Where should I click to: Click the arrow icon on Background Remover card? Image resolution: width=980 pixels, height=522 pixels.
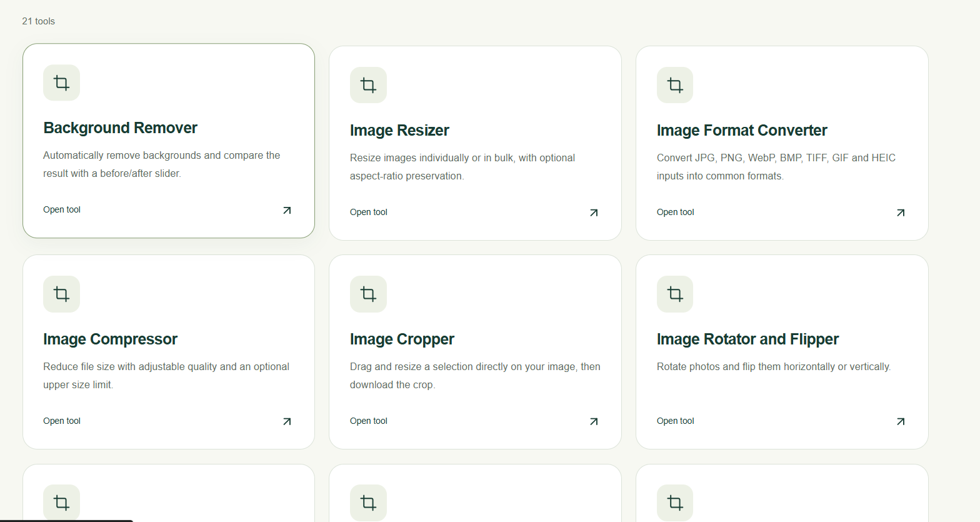tap(287, 210)
